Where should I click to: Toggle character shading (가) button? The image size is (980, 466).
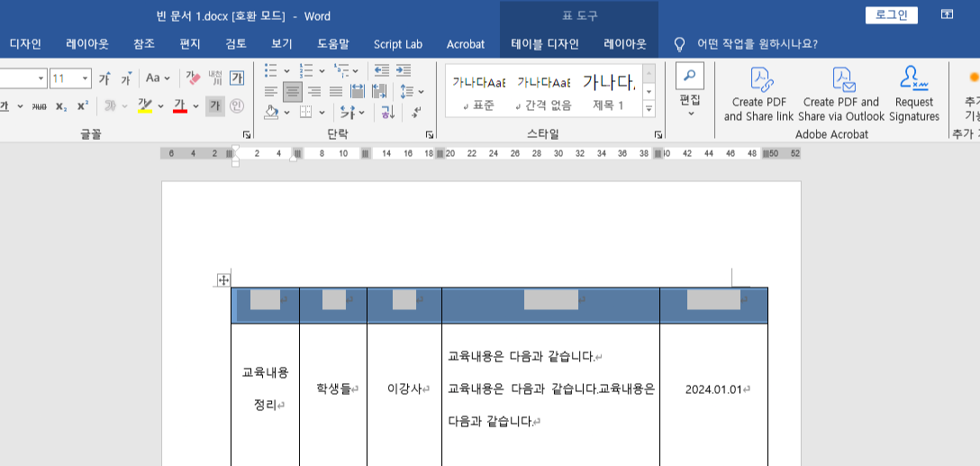(215, 105)
